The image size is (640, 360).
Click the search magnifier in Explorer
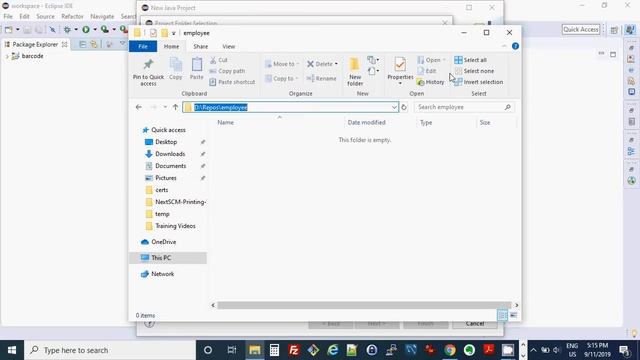[x=507, y=107]
